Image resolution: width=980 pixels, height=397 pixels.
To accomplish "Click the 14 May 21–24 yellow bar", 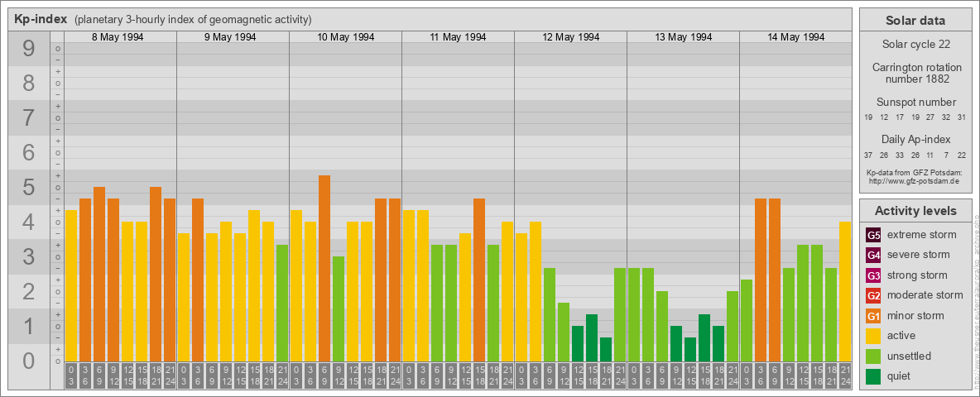I will 844,291.
